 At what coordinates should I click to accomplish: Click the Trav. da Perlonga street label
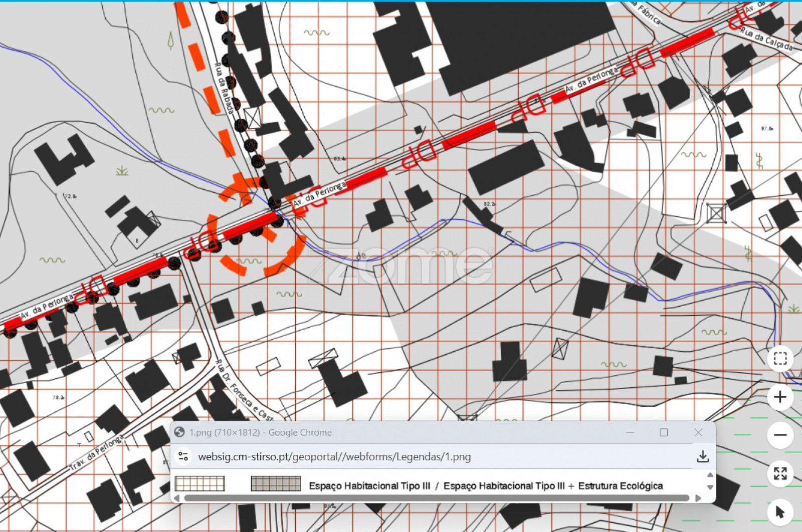(97, 452)
